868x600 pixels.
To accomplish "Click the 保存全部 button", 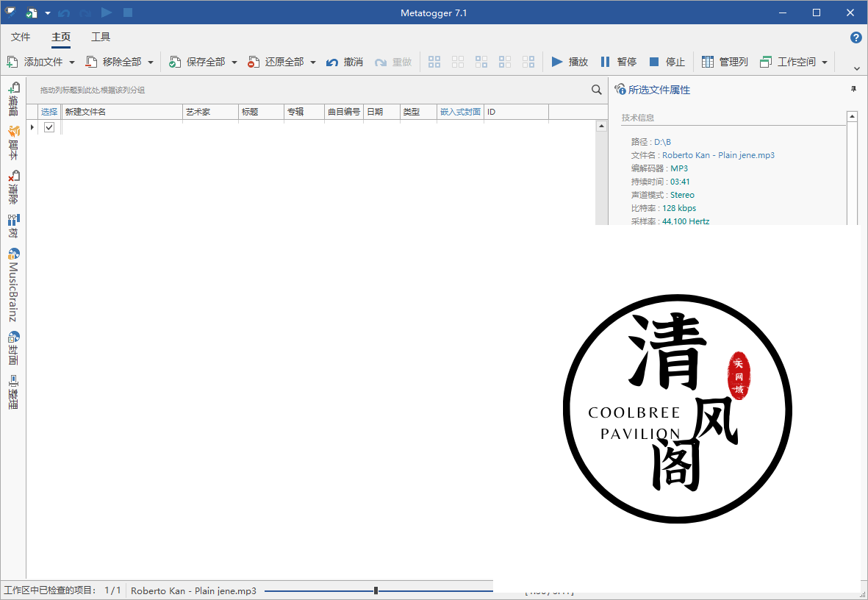I will point(197,62).
